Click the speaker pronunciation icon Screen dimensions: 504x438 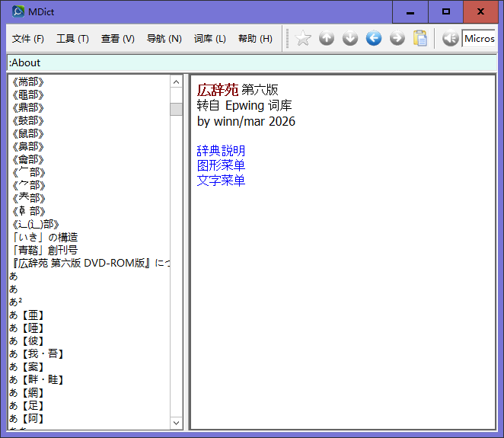[450, 38]
